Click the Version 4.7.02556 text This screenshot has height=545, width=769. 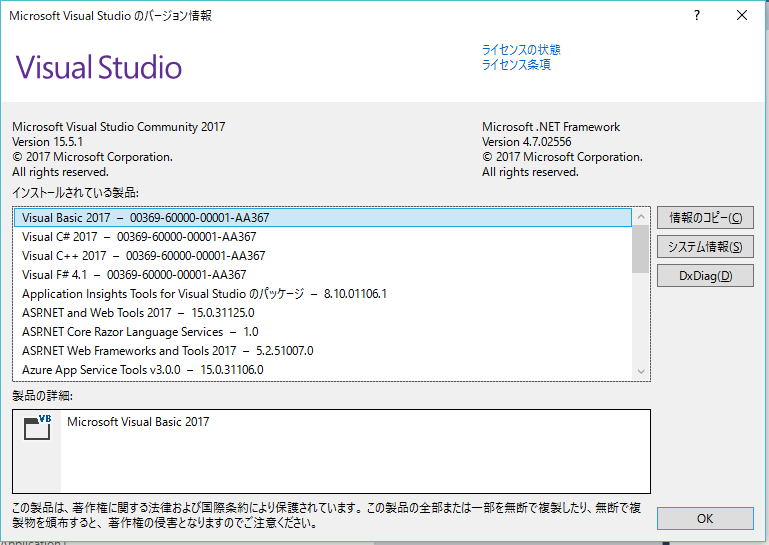(x=527, y=142)
